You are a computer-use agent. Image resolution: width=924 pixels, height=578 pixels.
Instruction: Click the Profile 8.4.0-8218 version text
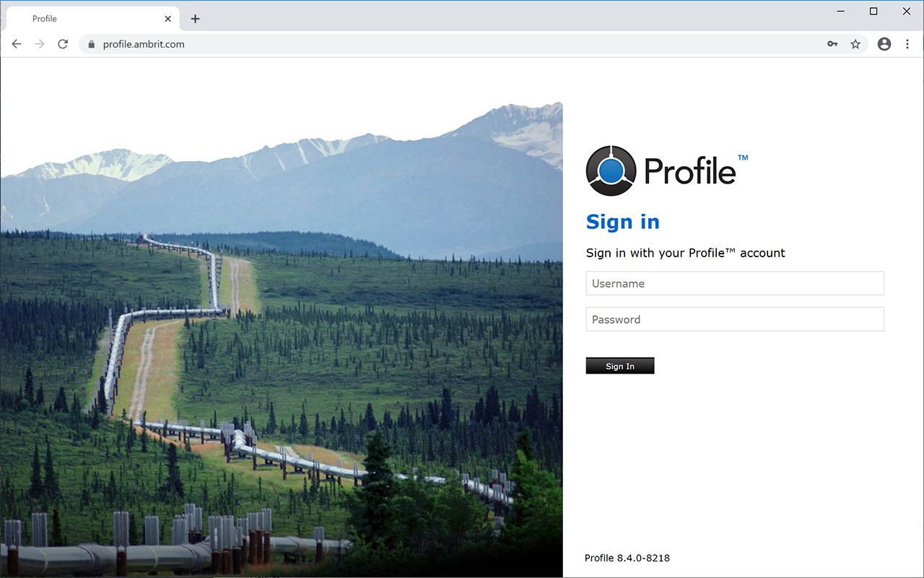(x=627, y=558)
